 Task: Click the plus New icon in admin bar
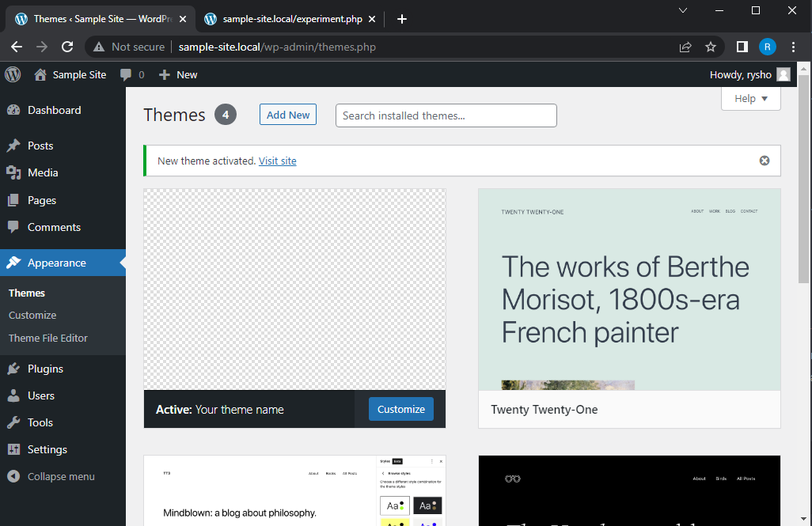(x=164, y=74)
